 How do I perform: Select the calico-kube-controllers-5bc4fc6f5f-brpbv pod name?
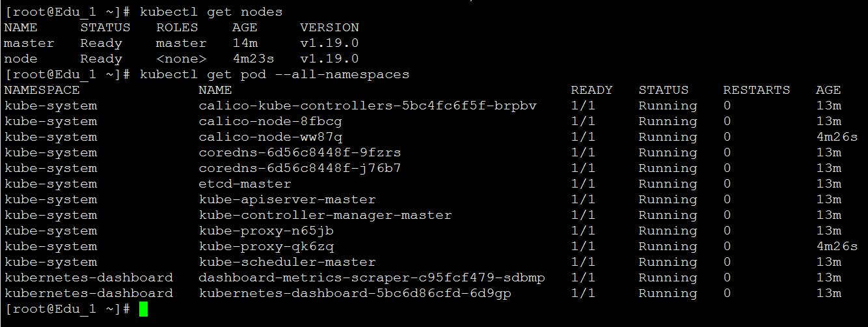(368, 106)
